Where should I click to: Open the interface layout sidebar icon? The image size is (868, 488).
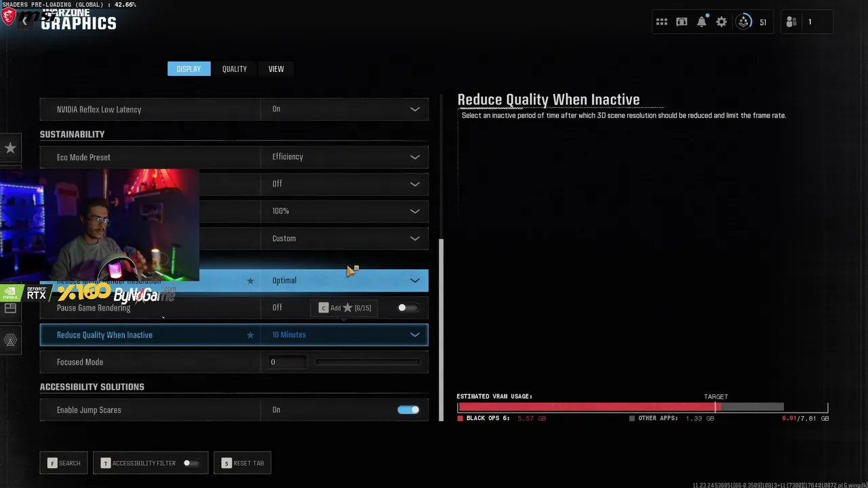coord(10,308)
